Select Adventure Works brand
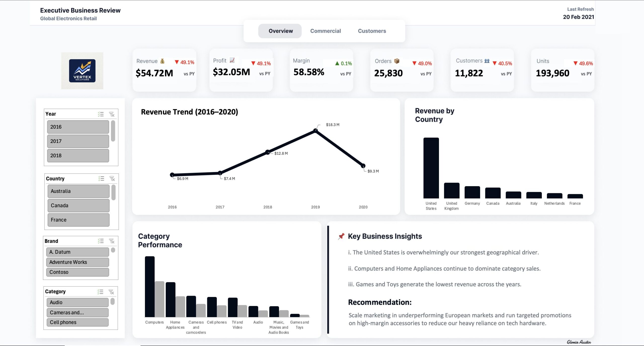 [x=77, y=262]
